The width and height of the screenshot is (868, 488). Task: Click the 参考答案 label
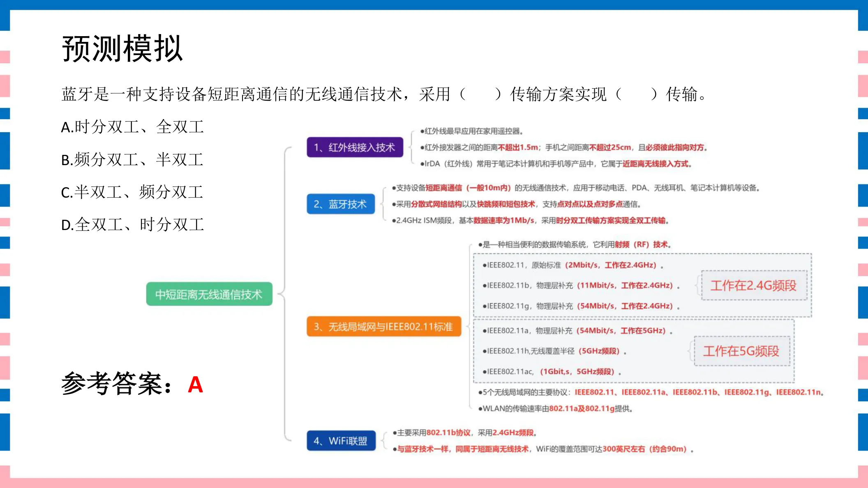pyautogui.click(x=116, y=383)
